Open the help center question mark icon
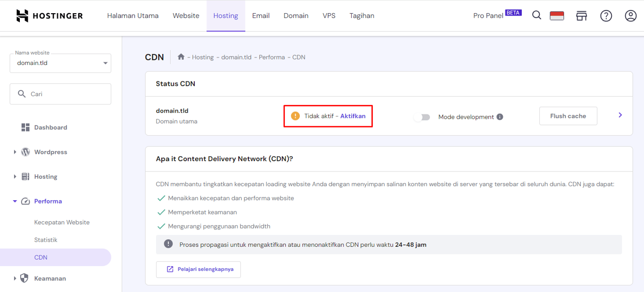Viewport: 644px width, 292px height. click(606, 16)
